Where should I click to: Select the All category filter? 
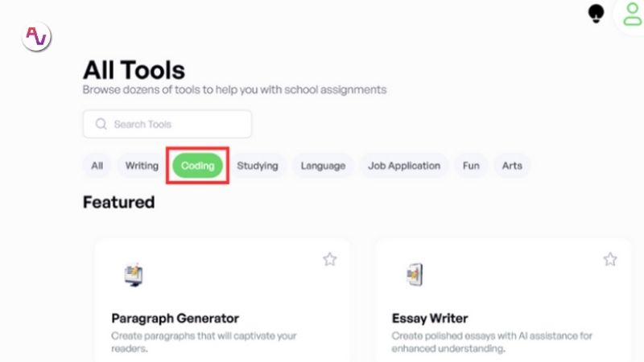(97, 166)
